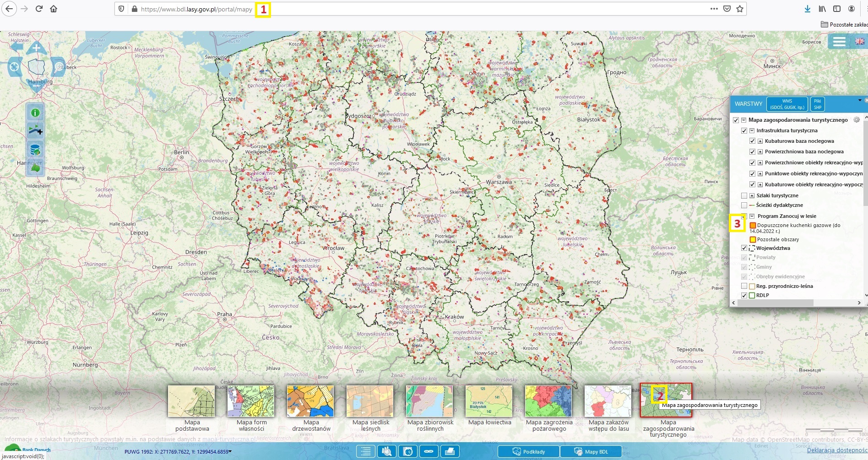This screenshot has width=868, height=460.
Task: Select the Mapa zagrożenia pożarowego thumbnail
Action: (548, 401)
